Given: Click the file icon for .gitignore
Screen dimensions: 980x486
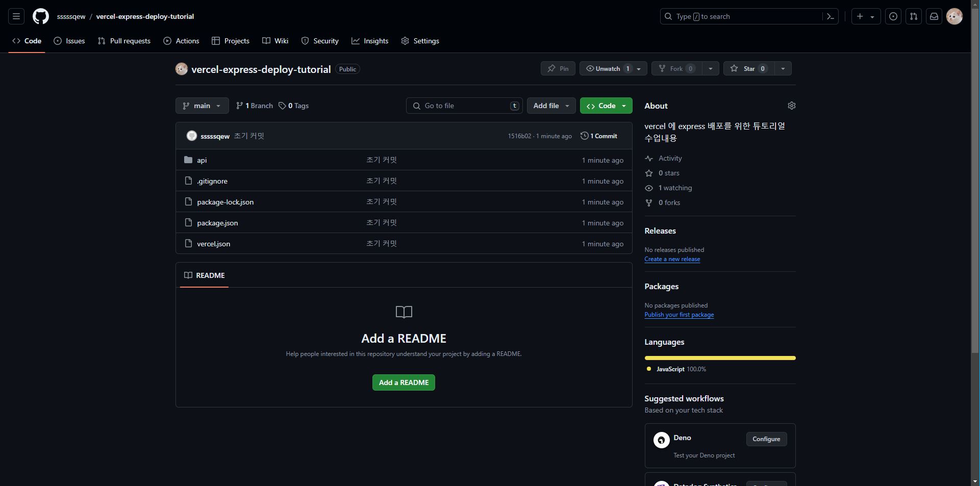Looking at the screenshot, I should [188, 181].
